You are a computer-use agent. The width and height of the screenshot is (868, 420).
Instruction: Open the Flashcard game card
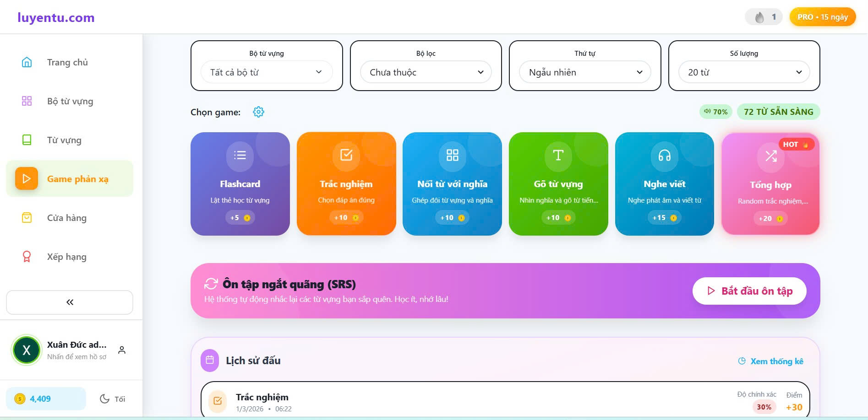tap(240, 184)
